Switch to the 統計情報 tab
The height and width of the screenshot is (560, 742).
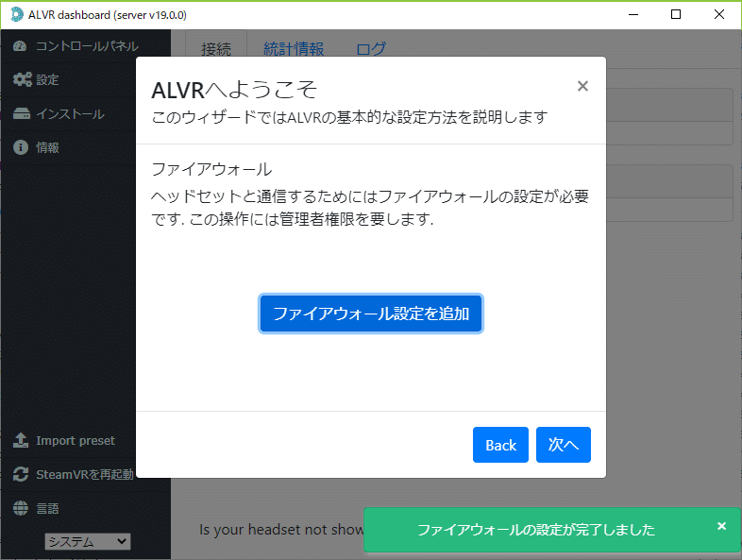294,49
